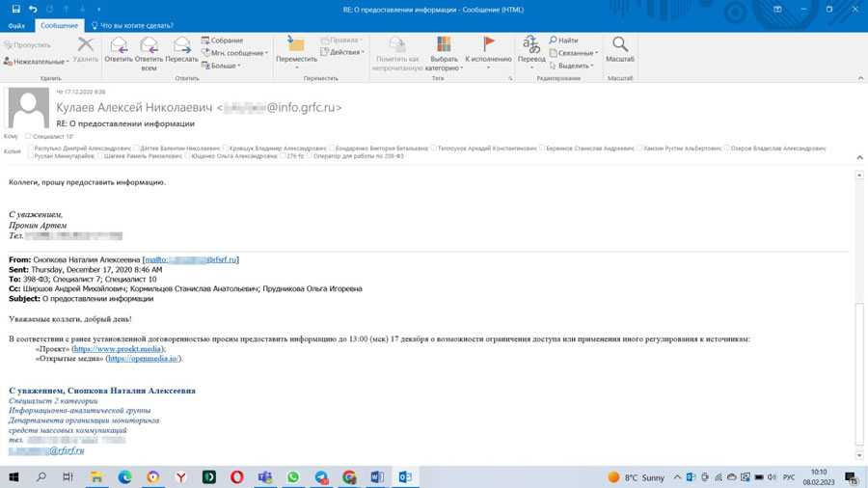868x488 pixels.
Task: Open Telegram from the taskbar
Action: click(321, 477)
